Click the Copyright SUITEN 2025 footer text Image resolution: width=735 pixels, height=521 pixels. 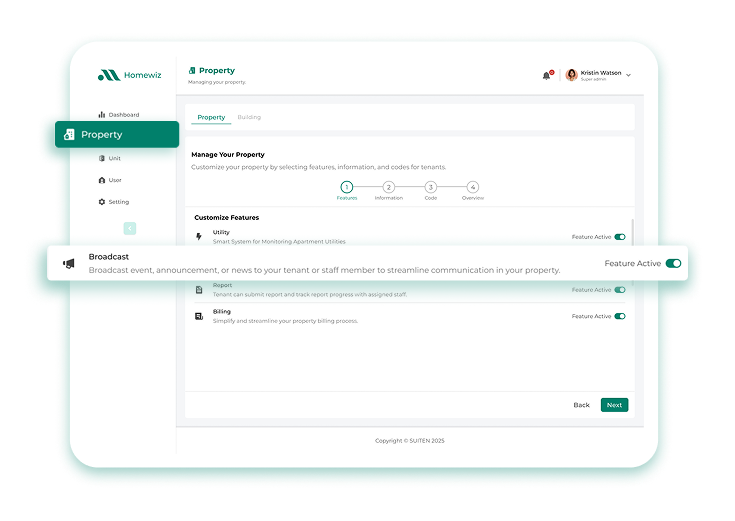(x=410, y=441)
